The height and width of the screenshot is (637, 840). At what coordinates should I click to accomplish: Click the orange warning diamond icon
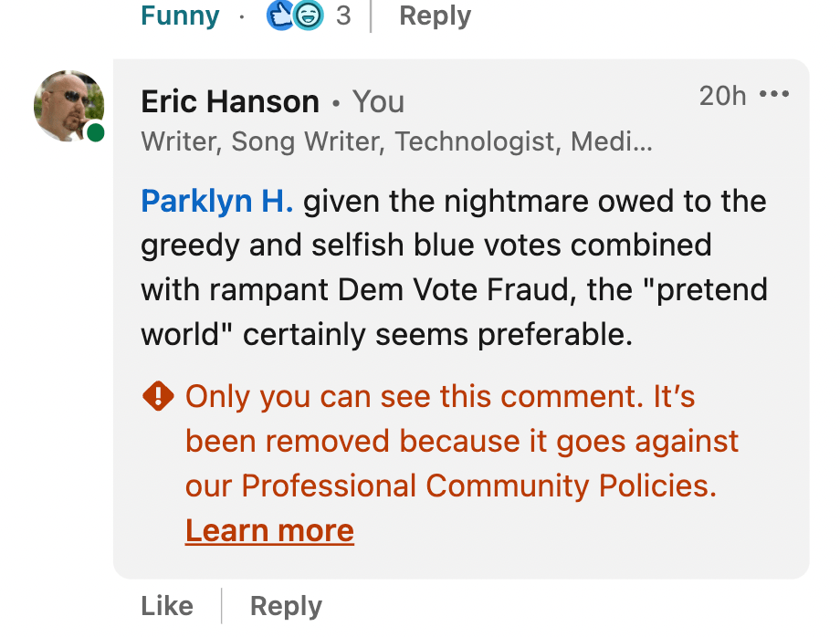point(158,397)
